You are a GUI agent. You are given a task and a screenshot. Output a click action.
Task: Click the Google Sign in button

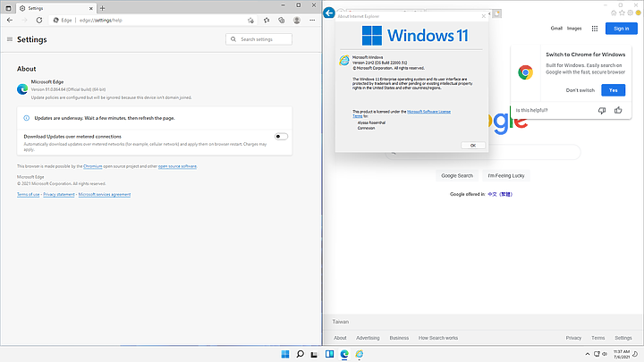(621, 29)
